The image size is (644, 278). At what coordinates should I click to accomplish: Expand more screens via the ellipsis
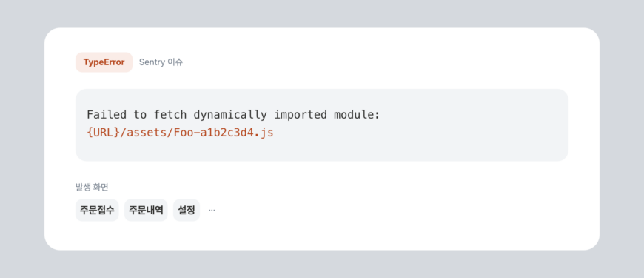[212, 210]
